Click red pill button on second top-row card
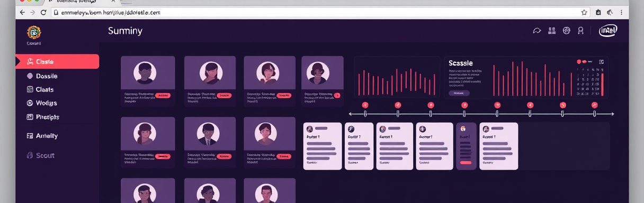The width and height of the screenshot is (644, 203). click(x=225, y=95)
